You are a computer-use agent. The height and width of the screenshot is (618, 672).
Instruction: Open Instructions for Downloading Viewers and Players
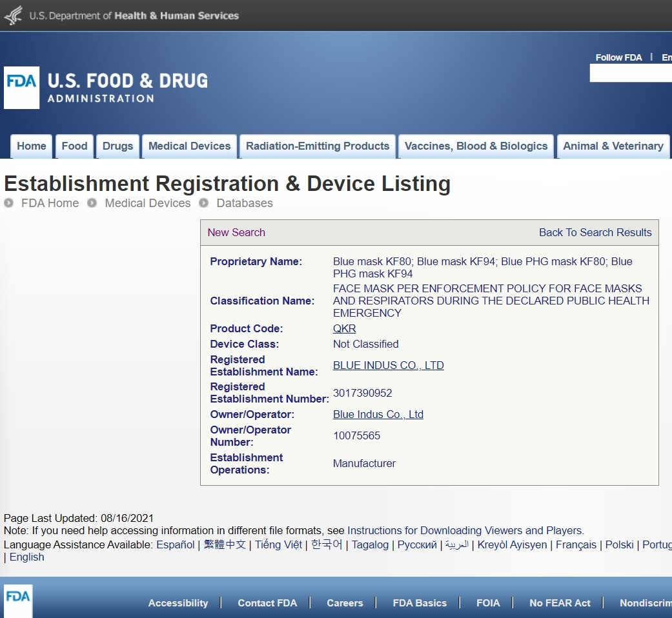(x=465, y=531)
